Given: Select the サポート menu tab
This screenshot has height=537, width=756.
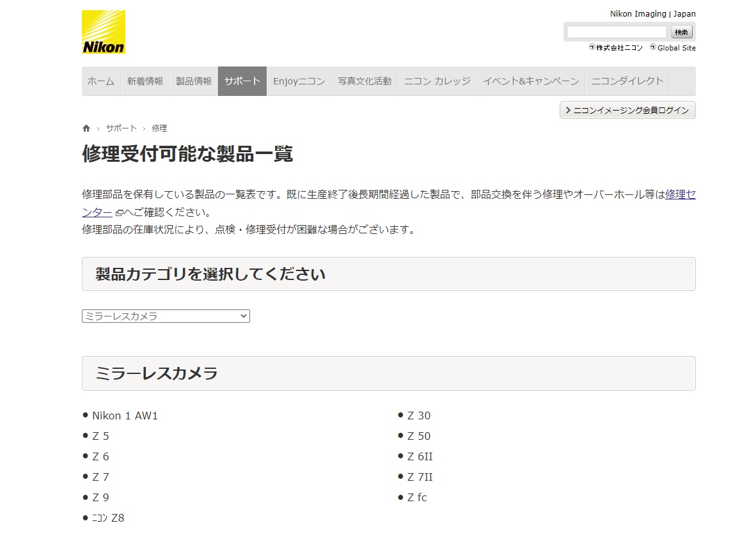Looking at the screenshot, I should (x=242, y=81).
